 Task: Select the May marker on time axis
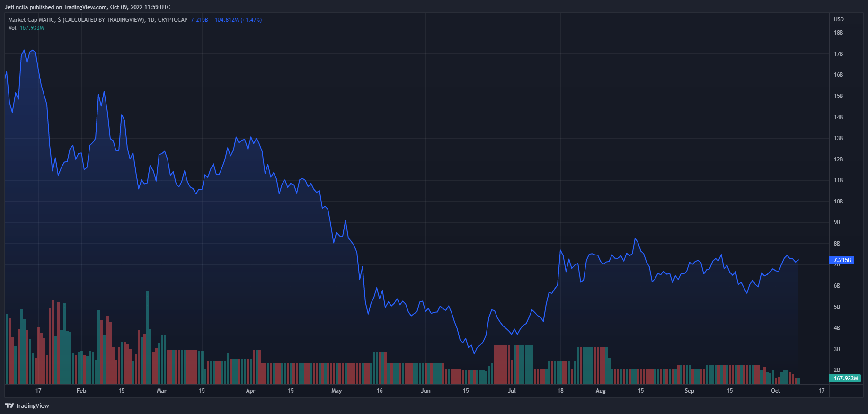coord(337,391)
